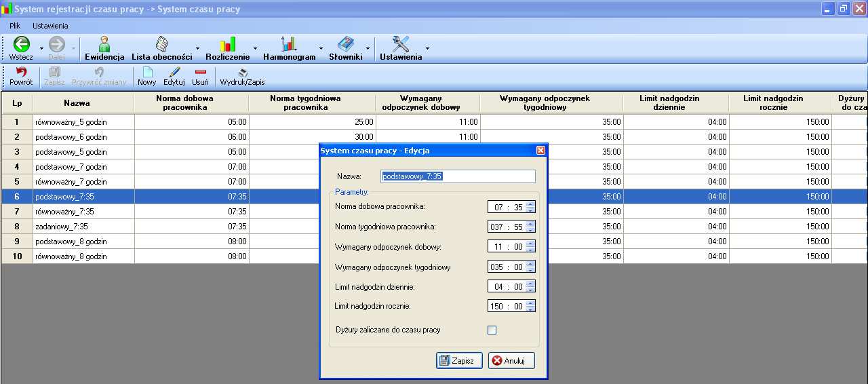Image resolution: width=868 pixels, height=384 pixels.
Task: Open the Plik menu
Action: coord(15,26)
